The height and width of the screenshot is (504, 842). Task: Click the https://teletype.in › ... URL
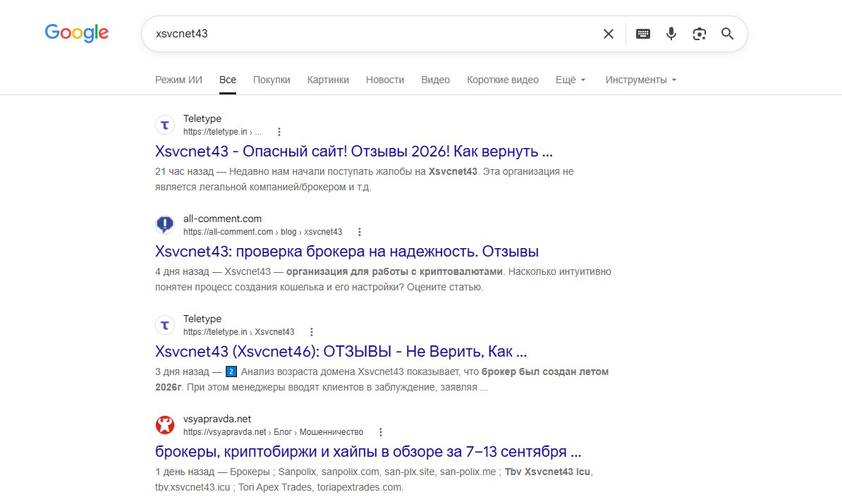(x=222, y=132)
